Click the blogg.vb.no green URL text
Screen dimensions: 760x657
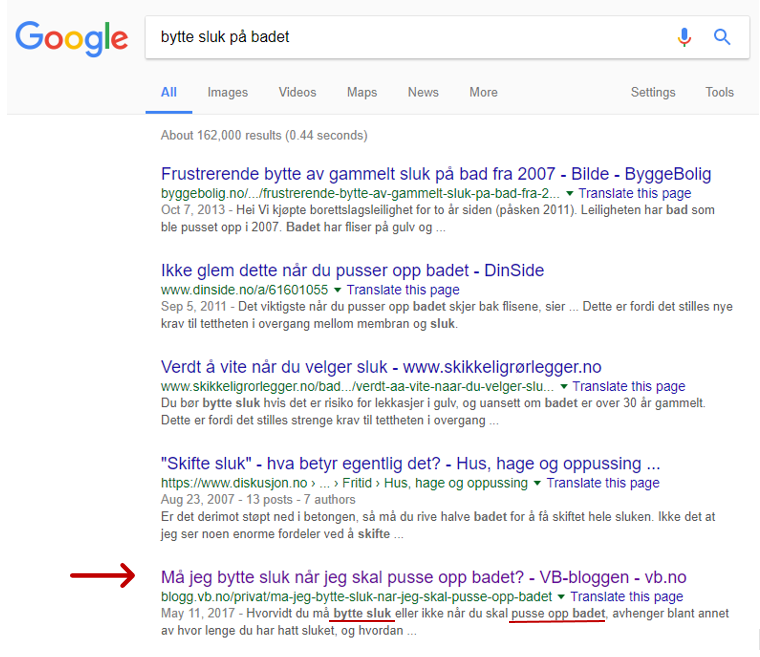click(356, 596)
